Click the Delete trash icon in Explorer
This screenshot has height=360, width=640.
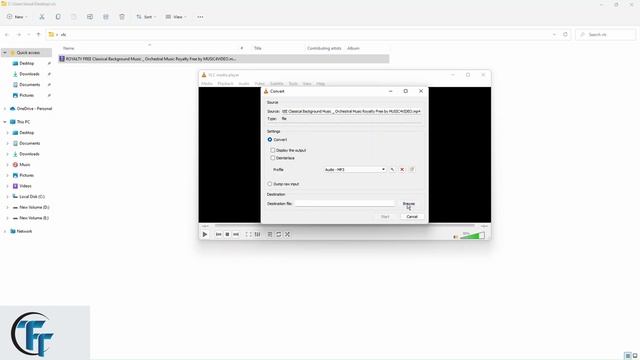tap(122, 17)
